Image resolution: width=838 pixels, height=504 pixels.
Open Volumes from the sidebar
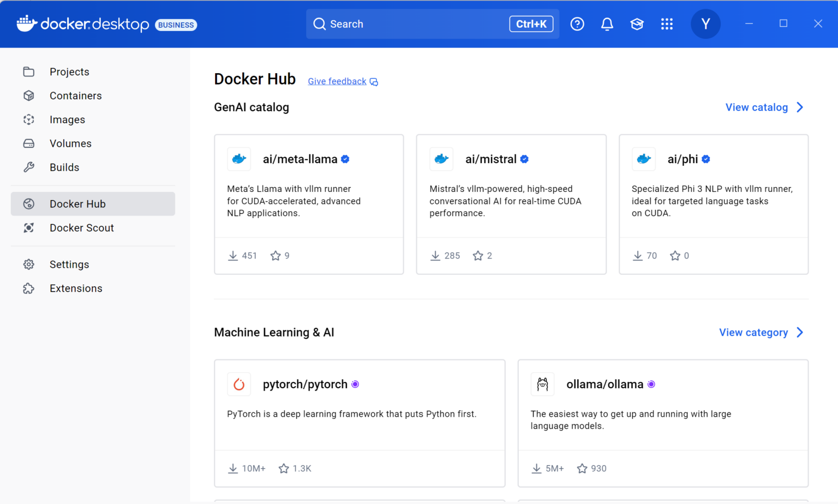70,143
